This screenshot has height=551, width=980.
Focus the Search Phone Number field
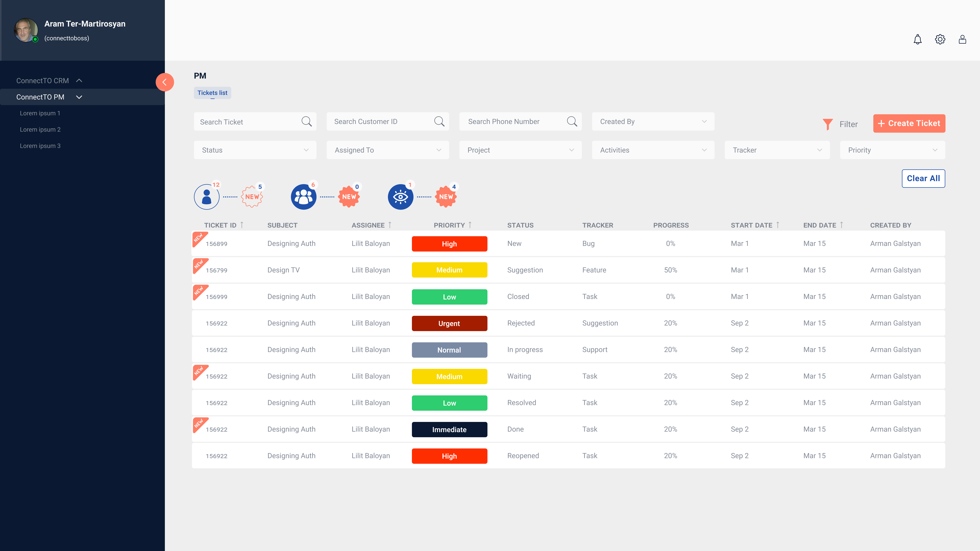pyautogui.click(x=514, y=122)
